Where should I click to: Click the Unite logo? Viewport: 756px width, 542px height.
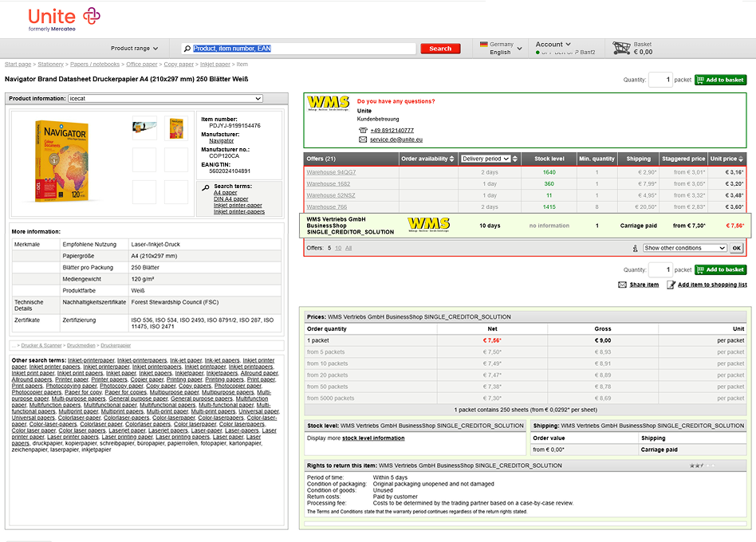pyautogui.click(x=64, y=19)
